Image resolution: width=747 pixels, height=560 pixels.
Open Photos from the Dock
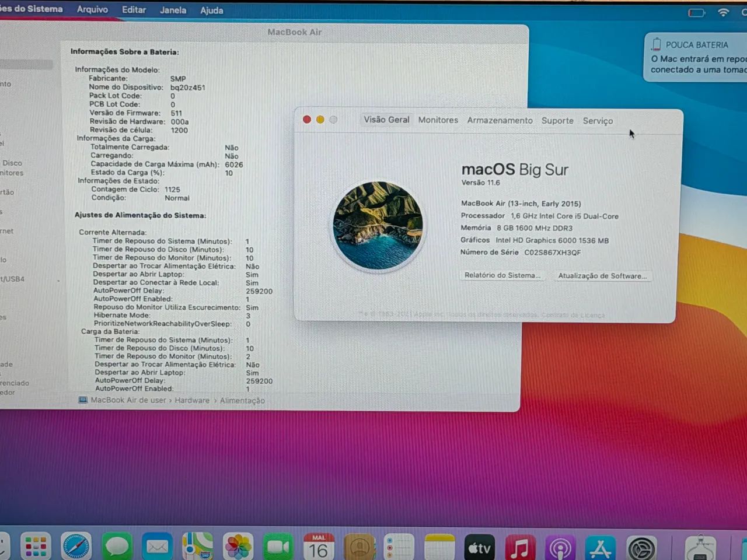coord(238,547)
